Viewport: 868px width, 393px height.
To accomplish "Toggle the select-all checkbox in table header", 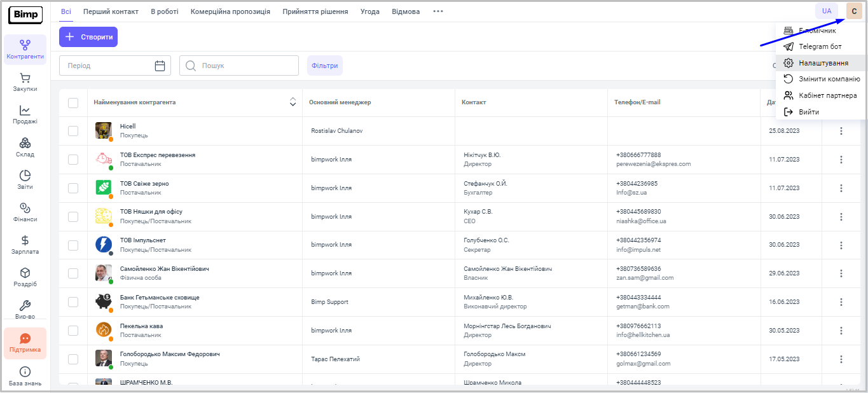I will pyautogui.click(x=73, y=103).
